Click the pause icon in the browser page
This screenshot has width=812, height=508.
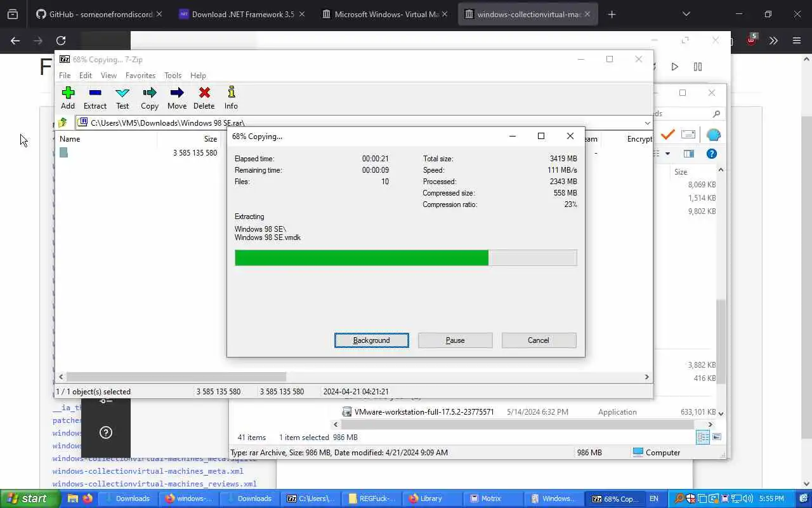(x=698, y=67)
